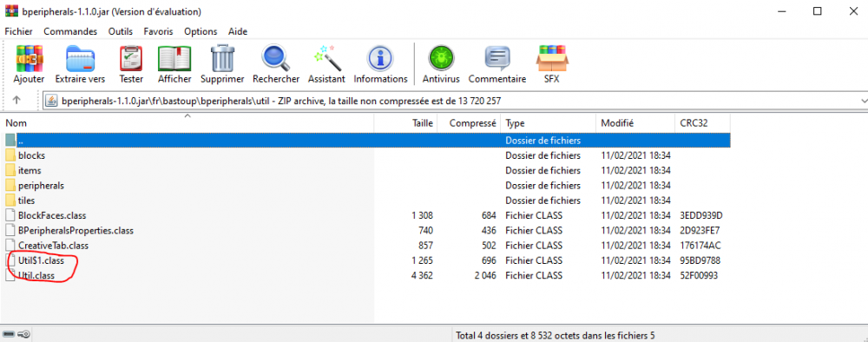Sort by the Taille column header

(405, 123)
